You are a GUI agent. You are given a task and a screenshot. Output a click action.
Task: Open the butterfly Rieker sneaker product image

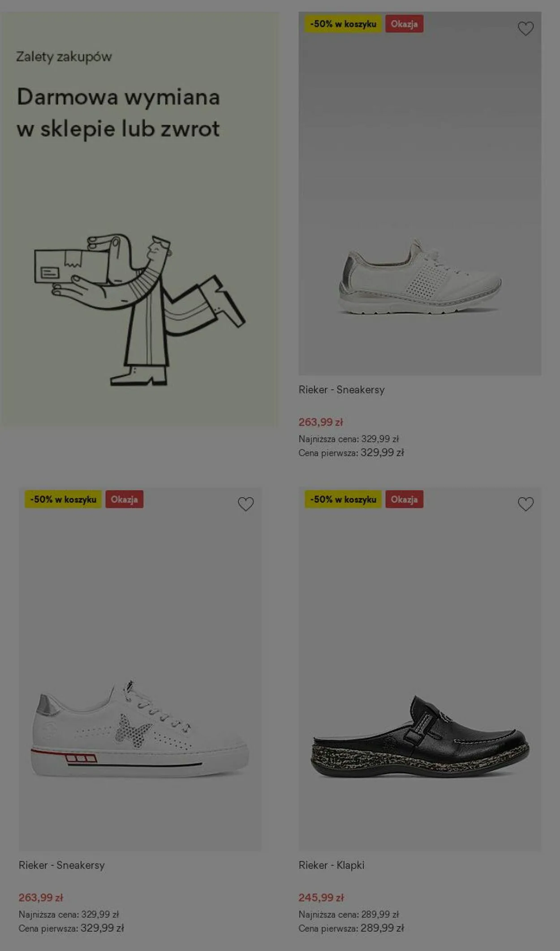click(x=140, y=669)
